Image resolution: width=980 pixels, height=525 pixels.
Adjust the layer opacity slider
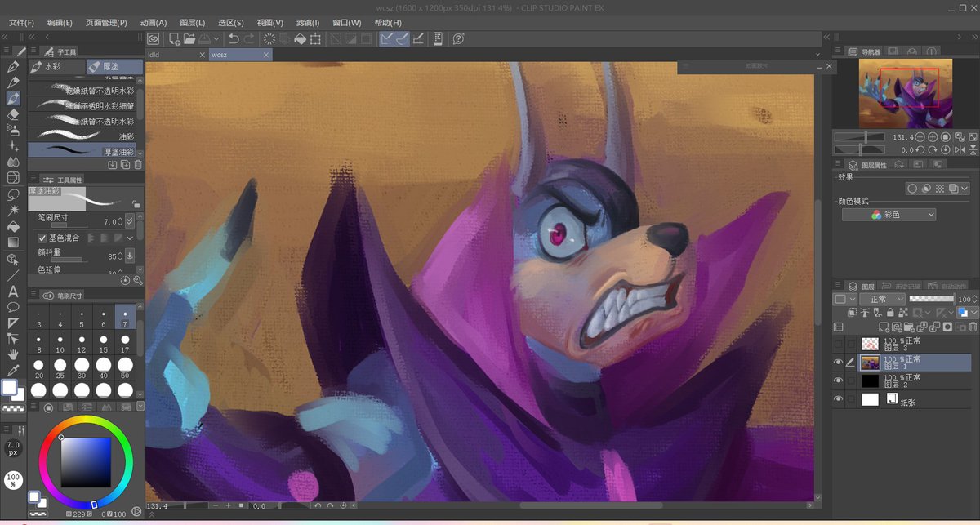click(x=930, y=300)
